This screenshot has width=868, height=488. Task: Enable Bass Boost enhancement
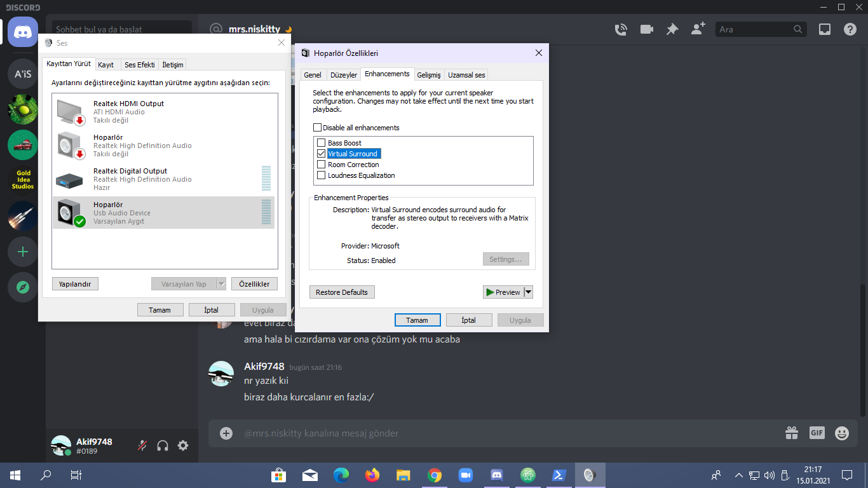click(x=322, y=143)
